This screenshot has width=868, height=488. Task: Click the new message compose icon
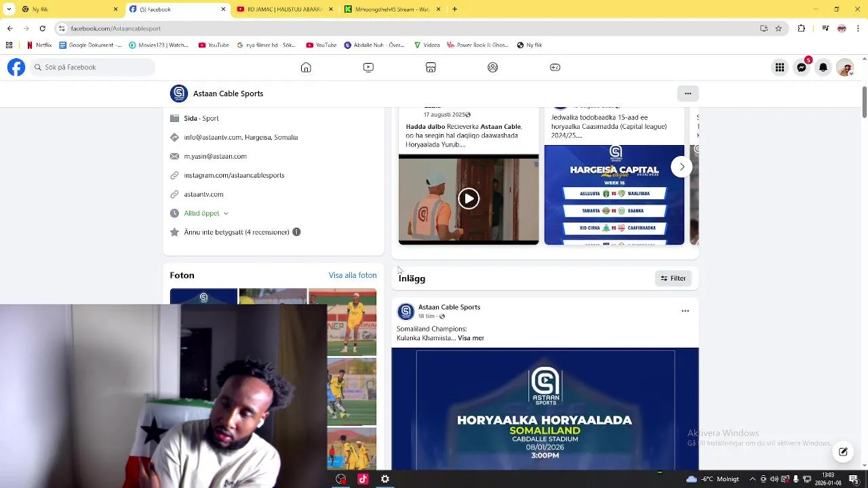click(x=843, y=452)
